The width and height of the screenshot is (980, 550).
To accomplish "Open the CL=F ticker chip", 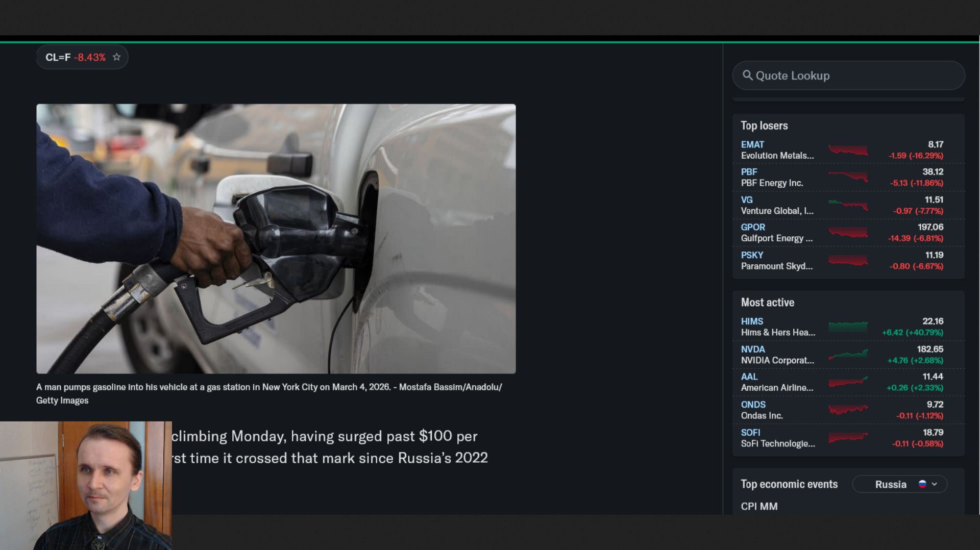I will click(x=82, y=57).
